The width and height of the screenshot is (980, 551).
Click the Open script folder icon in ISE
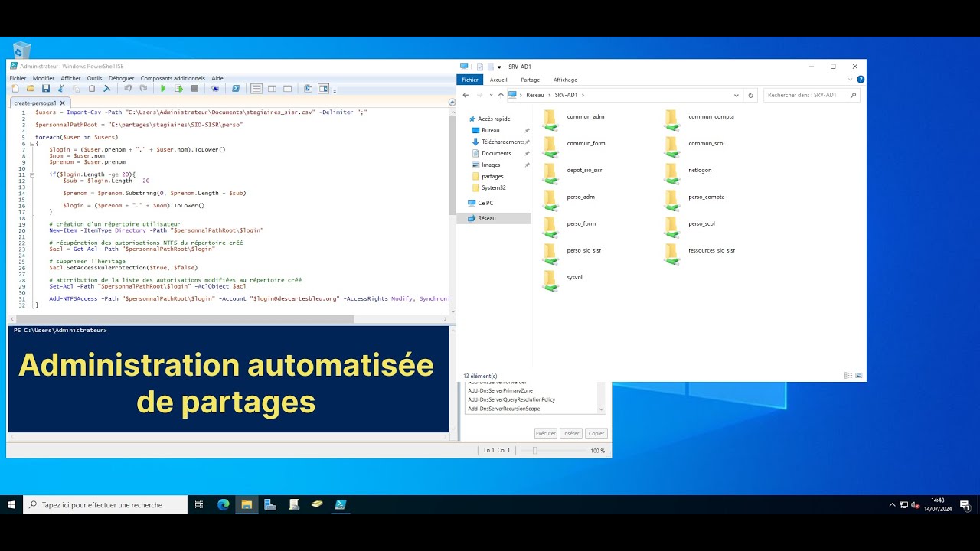[31, 89]
